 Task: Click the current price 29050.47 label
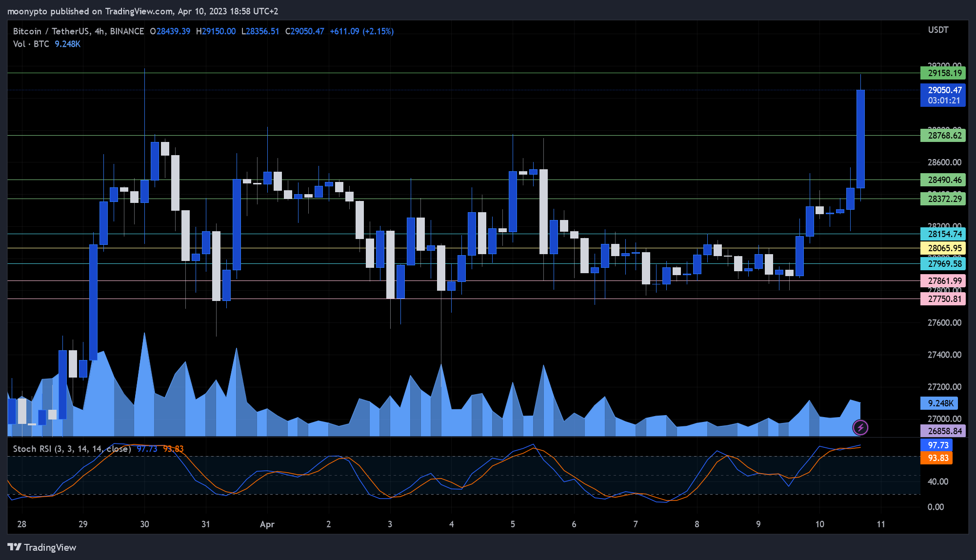click(x=943, y=90)
